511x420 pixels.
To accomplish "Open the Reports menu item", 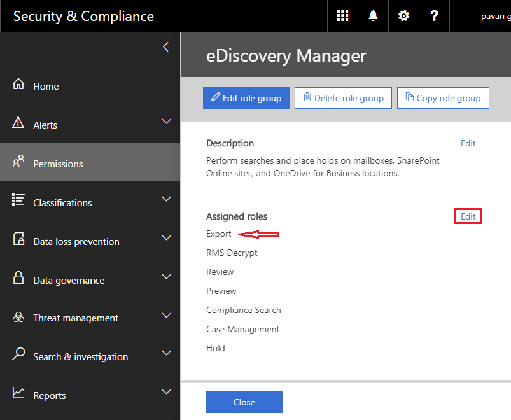I will coord(90,395).
